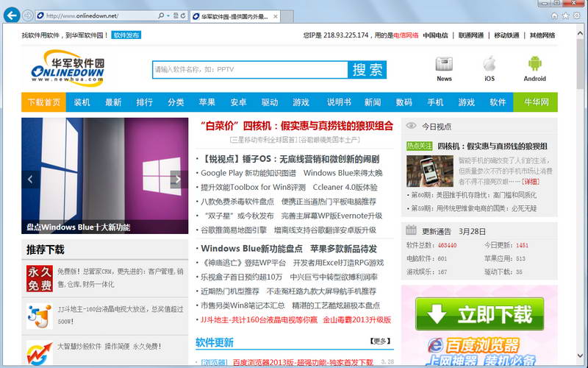This screenshot has width=588, height=368.
Task: Click the compatibility view icon in address bar
Action: point(176,15)
